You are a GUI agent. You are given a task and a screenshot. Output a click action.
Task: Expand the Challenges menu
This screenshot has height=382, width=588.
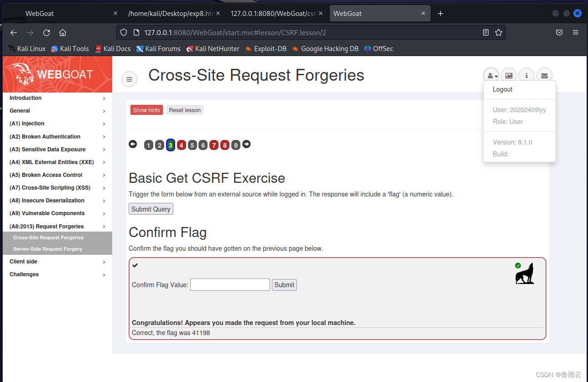click(x=57, y=274)
